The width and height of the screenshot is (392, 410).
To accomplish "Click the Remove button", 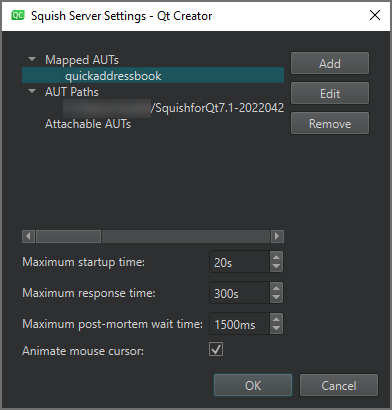I will 330,124.
